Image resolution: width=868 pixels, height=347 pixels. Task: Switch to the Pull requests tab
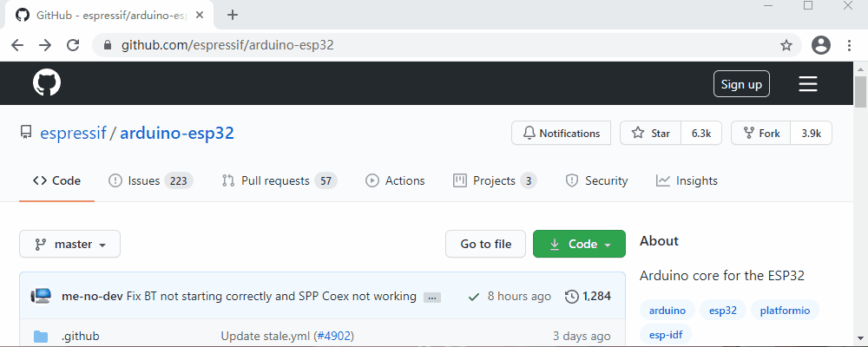tap(279, 181)
